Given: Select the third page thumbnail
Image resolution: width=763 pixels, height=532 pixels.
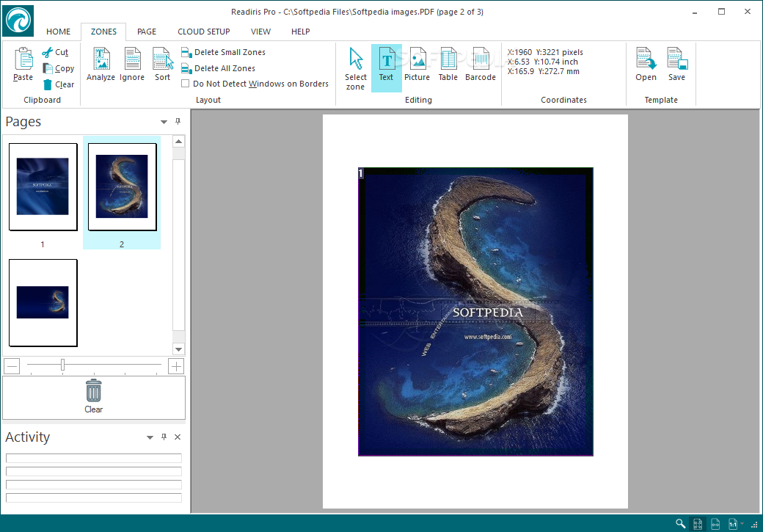Looking at the screenshot, I should 43,303.
